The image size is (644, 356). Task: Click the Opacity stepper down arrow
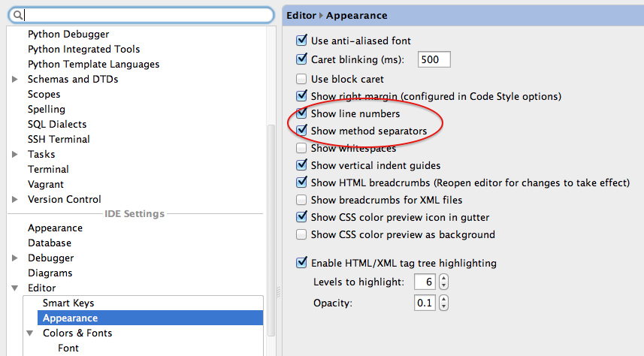443,307
